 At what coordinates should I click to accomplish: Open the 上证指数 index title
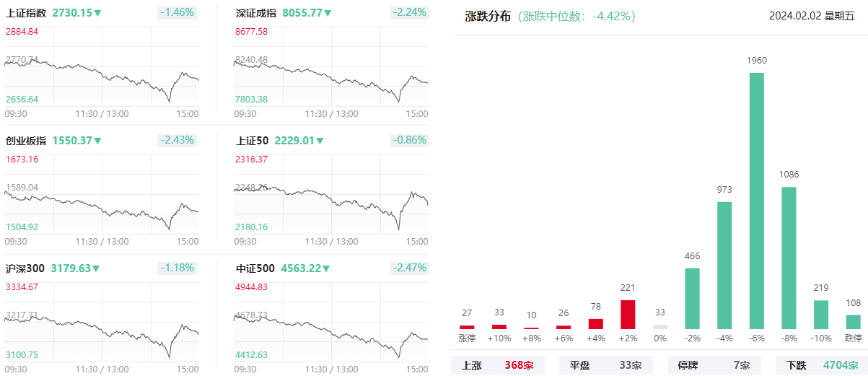tap(26, 13)
